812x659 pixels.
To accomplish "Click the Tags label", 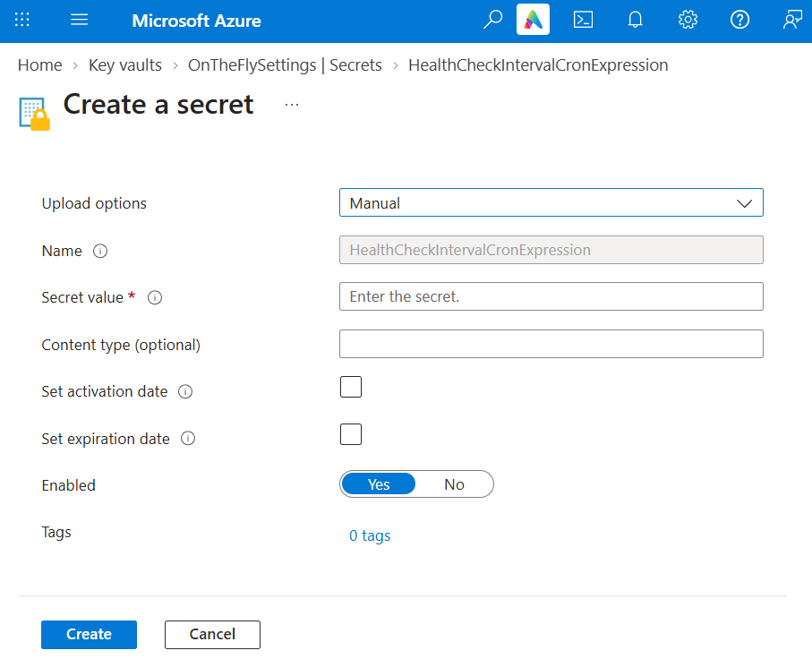I will tap(56, 533).
